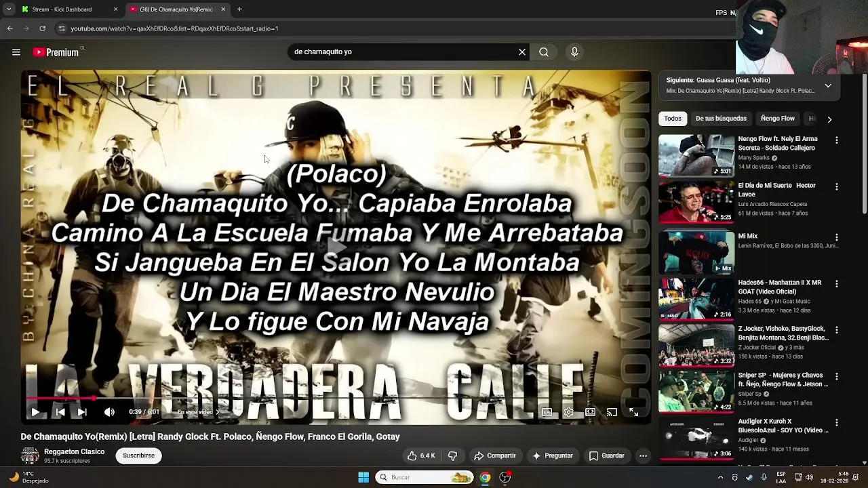Toggle subtitles in the video player
Viewport: 868px width, 488px height.
click(547, 412)
